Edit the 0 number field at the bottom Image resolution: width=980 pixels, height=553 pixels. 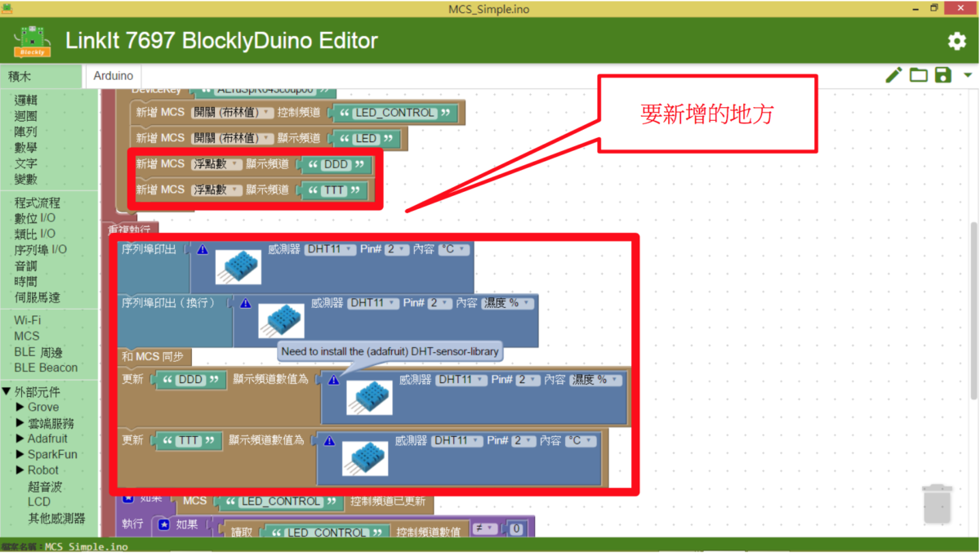(x=515, y=531)
